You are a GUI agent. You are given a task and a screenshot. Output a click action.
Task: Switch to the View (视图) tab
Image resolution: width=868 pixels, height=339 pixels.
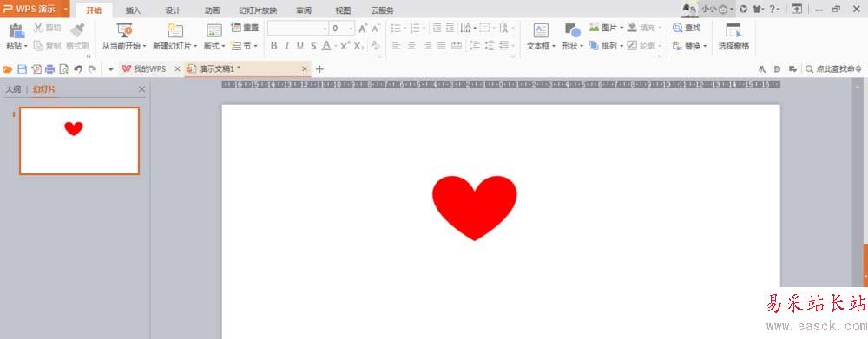coord(343,10)
